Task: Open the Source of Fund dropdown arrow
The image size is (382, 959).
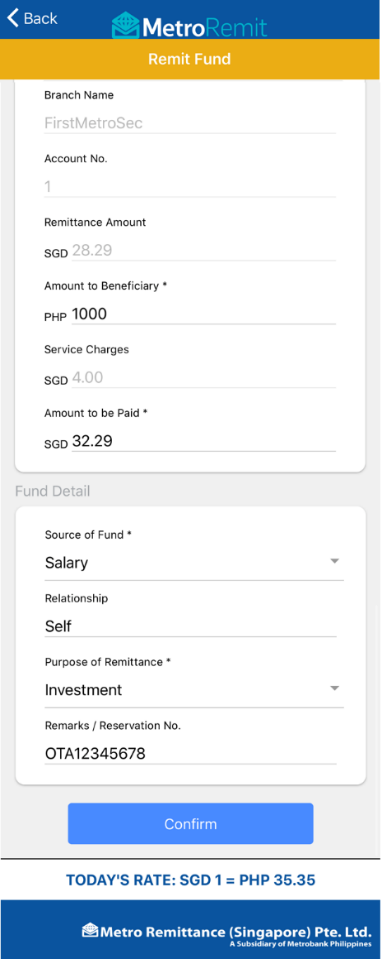Action: [x=334, y=561]
